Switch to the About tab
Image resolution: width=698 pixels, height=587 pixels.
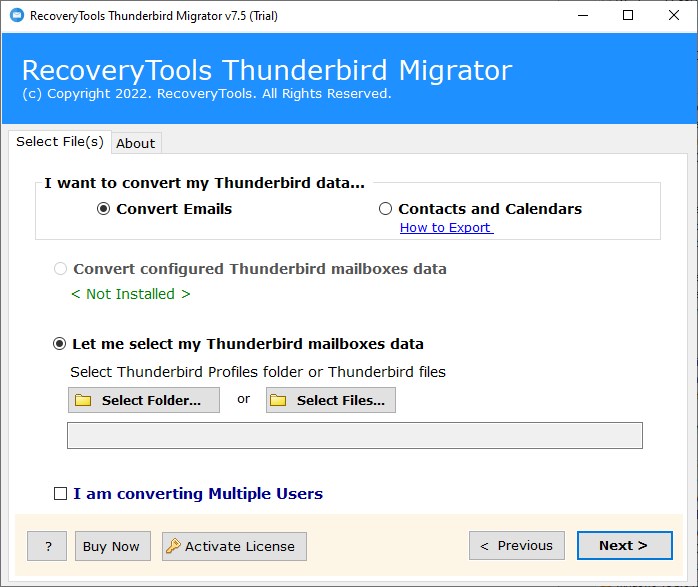(136, 143)
